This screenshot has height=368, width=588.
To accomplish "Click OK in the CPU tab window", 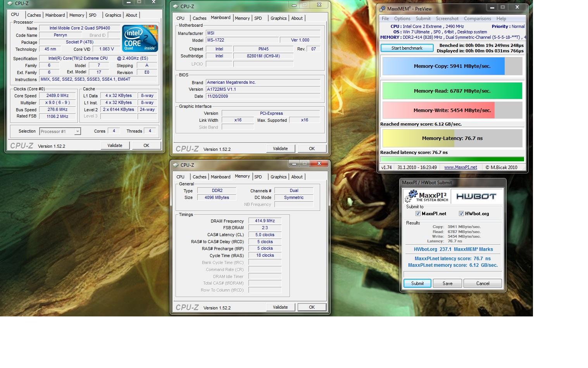I will [146, 145].
